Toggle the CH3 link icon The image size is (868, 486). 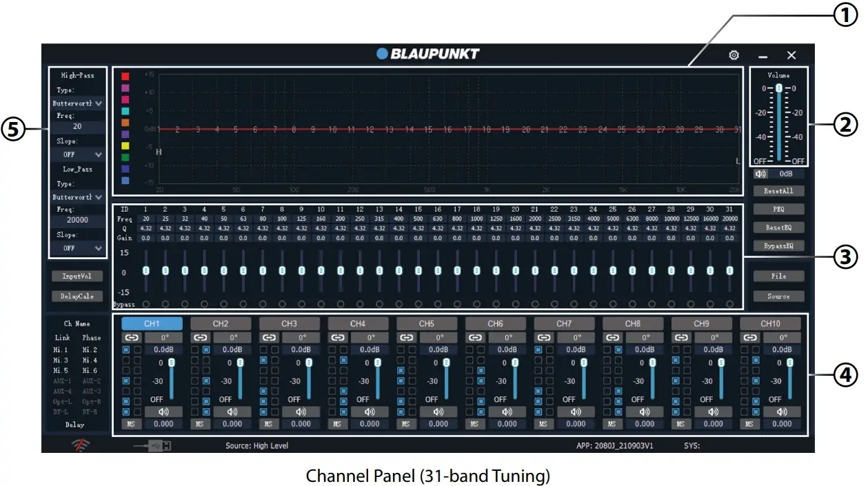point(270,338)
